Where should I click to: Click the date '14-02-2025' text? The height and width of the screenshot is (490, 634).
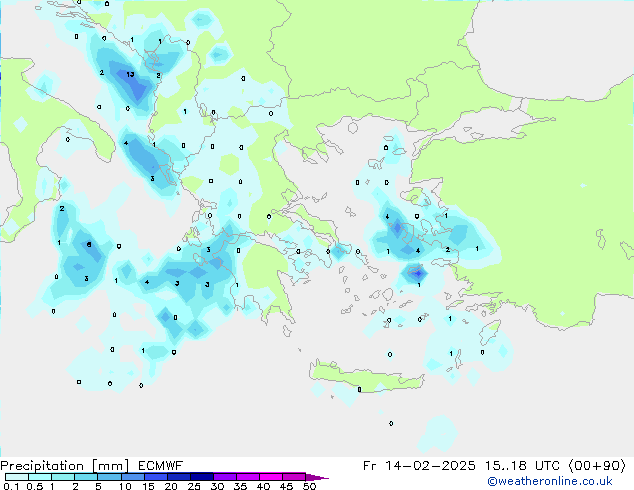430,466
